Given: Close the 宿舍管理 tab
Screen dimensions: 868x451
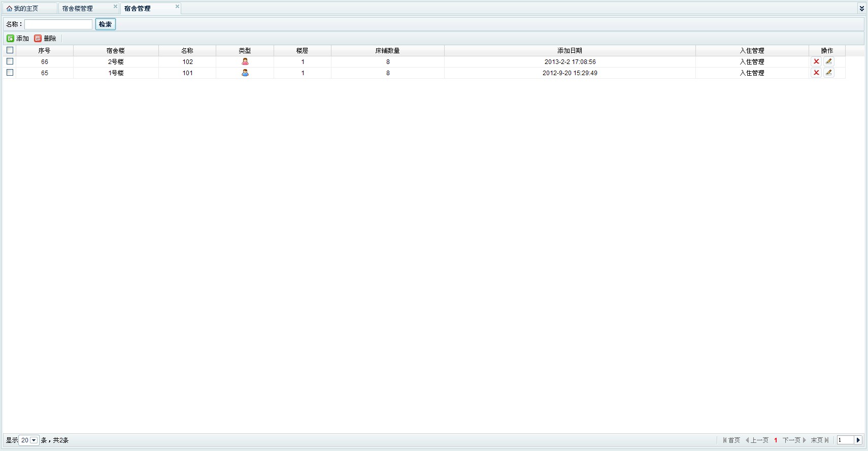Looking at the screenshot, I should click(177, 7).
